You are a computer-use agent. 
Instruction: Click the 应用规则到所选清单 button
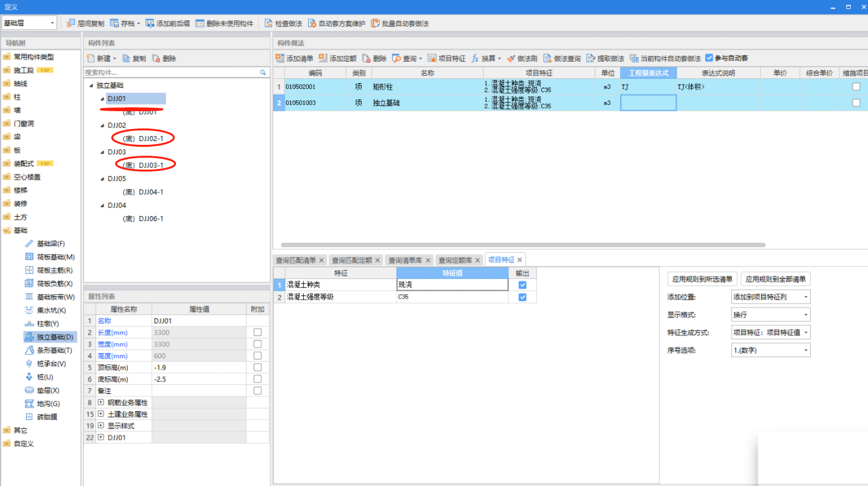click(x=703, y=279)
